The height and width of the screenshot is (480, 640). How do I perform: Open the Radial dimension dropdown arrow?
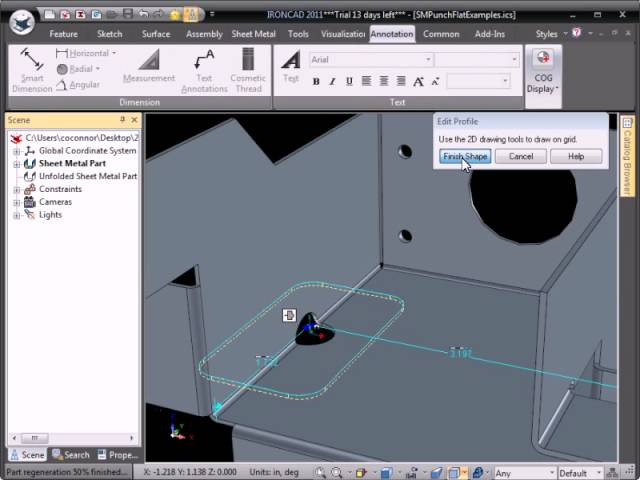pos(98,69)
